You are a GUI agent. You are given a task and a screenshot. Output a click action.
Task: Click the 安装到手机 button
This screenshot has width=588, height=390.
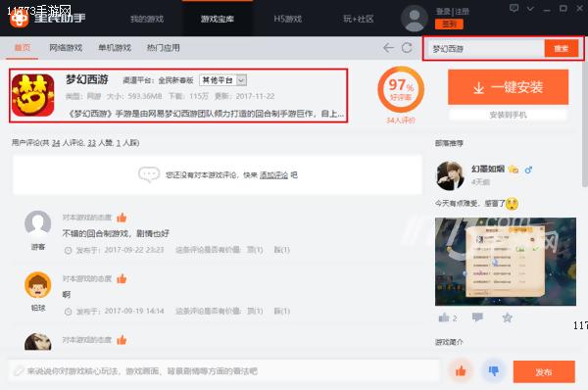tap(508, 115)
